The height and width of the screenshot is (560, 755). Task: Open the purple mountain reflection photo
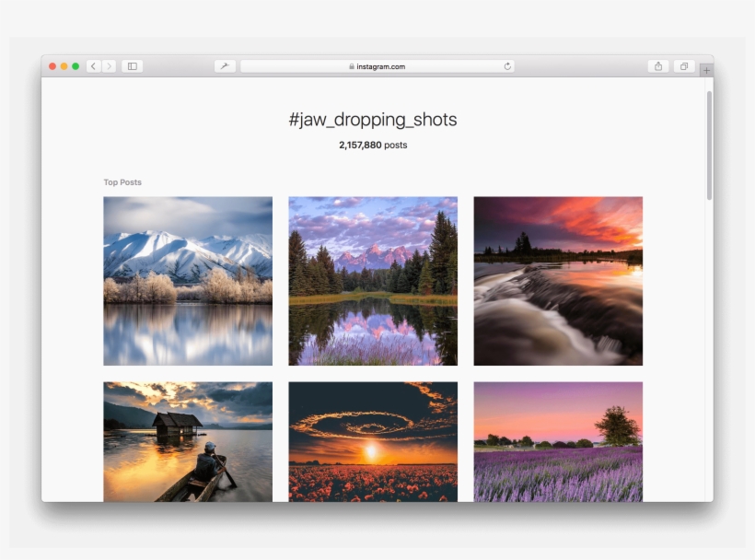click(373, 281)
